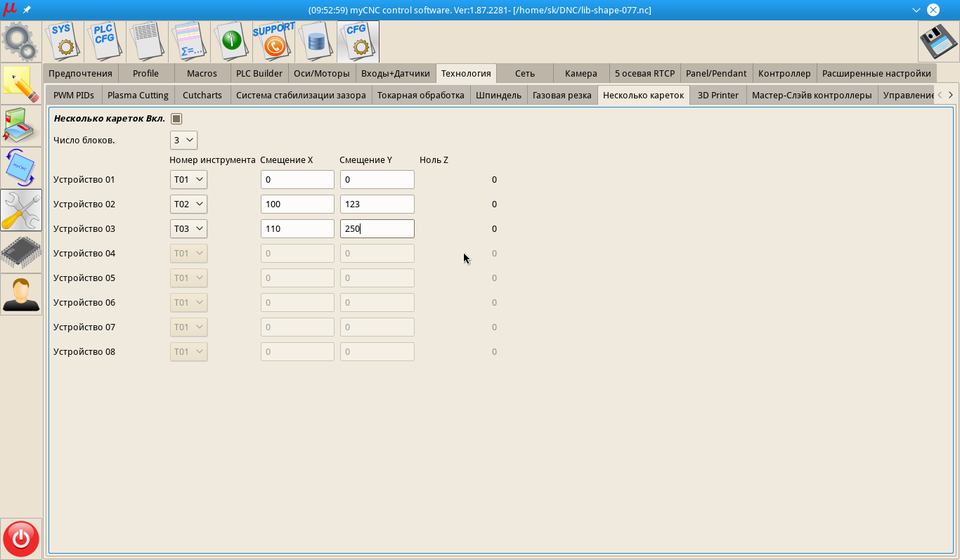
Task: Switch to the Profile tab
Action: 145,73
